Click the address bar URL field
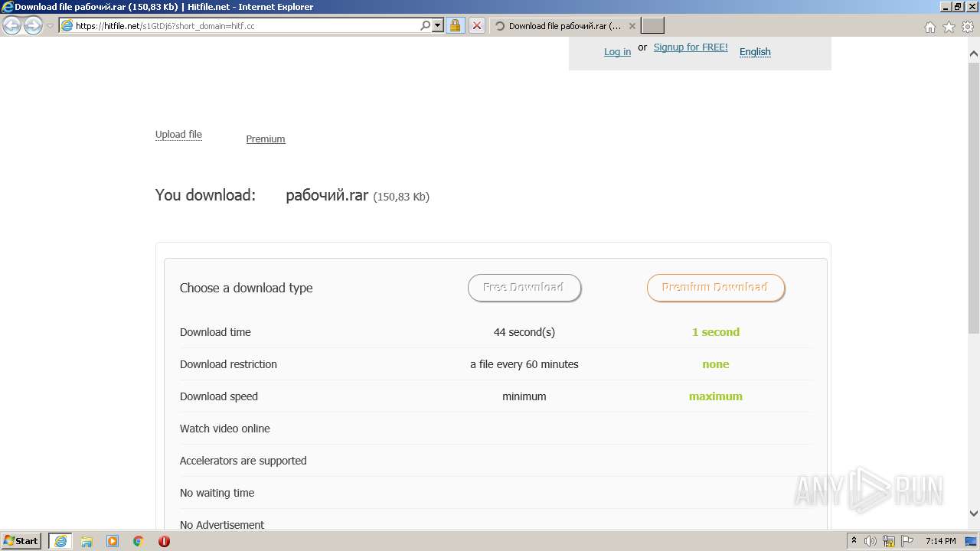The height and width of the screenshot is (551, 980). (x=239, y=25)
